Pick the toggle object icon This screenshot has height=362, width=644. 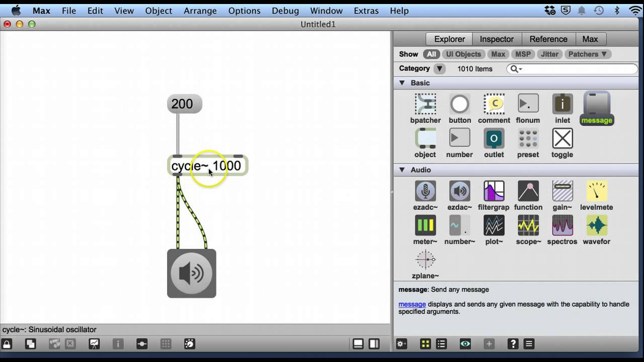562,138
